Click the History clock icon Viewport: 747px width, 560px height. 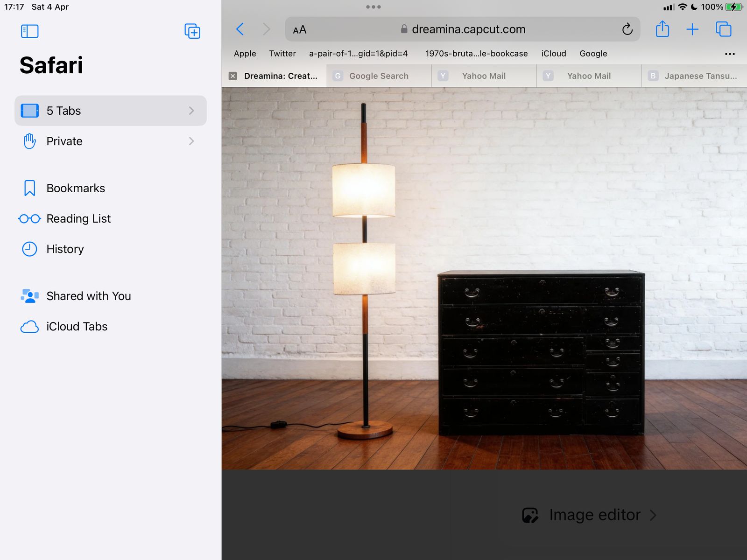coord(29,249)
